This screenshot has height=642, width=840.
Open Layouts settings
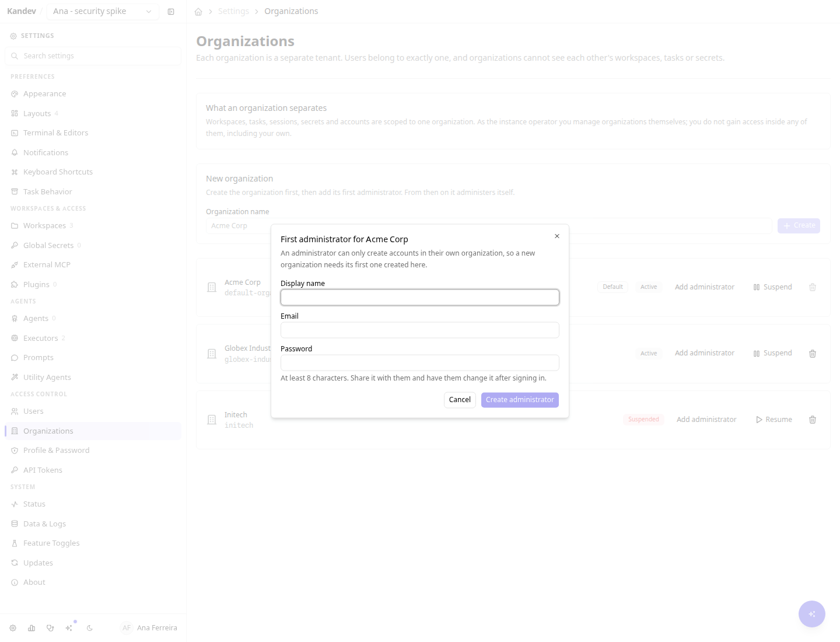coord(93,113)
